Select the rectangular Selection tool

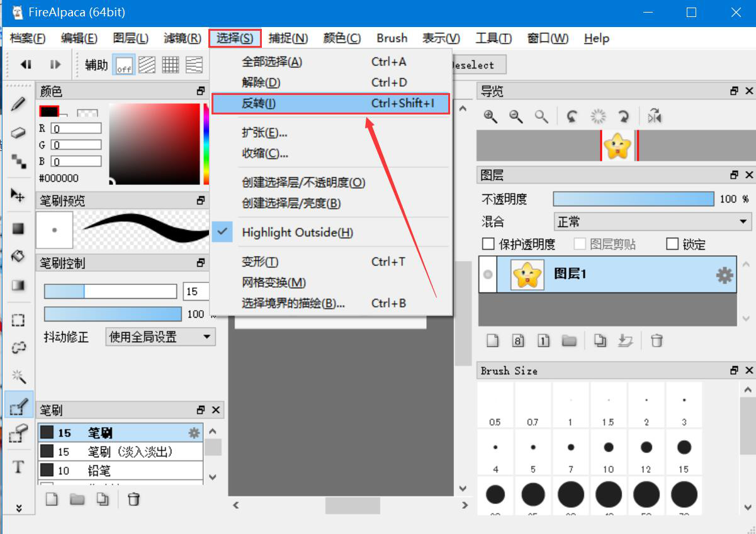[18, 320]
